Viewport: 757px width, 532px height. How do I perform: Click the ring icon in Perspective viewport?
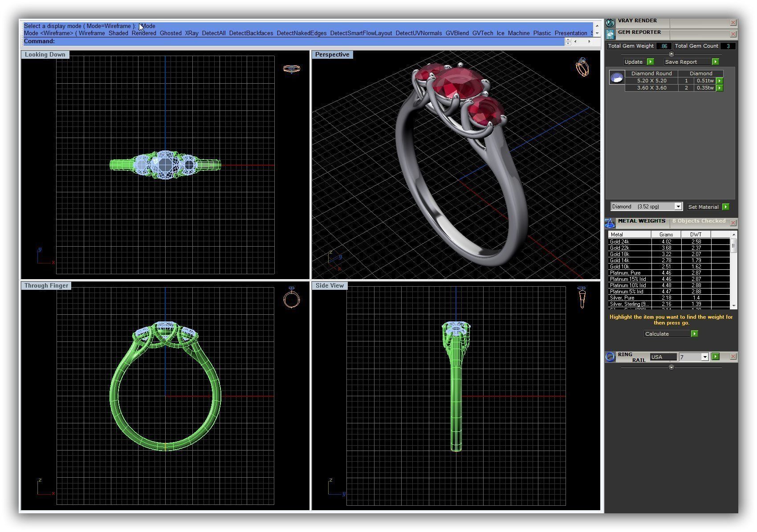[x=582, y=67]
